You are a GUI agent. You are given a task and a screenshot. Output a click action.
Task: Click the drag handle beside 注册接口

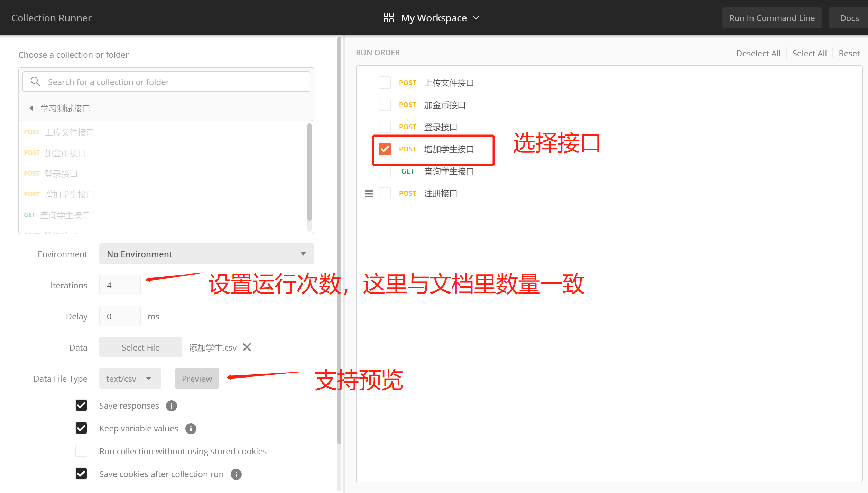(x=369, y=194)
